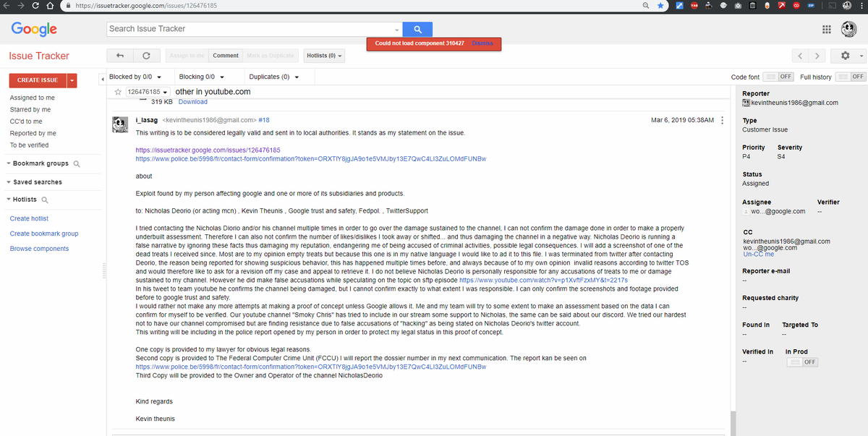
Task: Expand Duplicates (0) dropdown
Action: (x=273, y=77)
